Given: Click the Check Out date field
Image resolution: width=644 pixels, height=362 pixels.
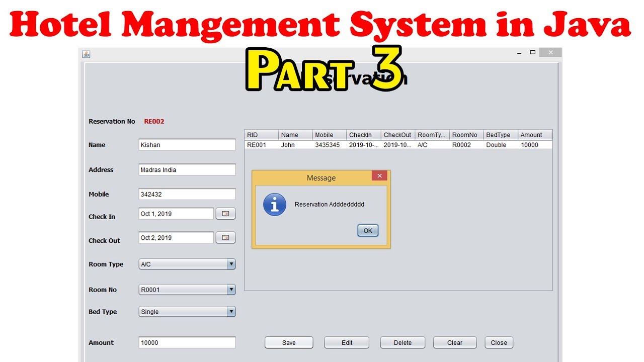Looking at the screenshot, I should point(176,238).
